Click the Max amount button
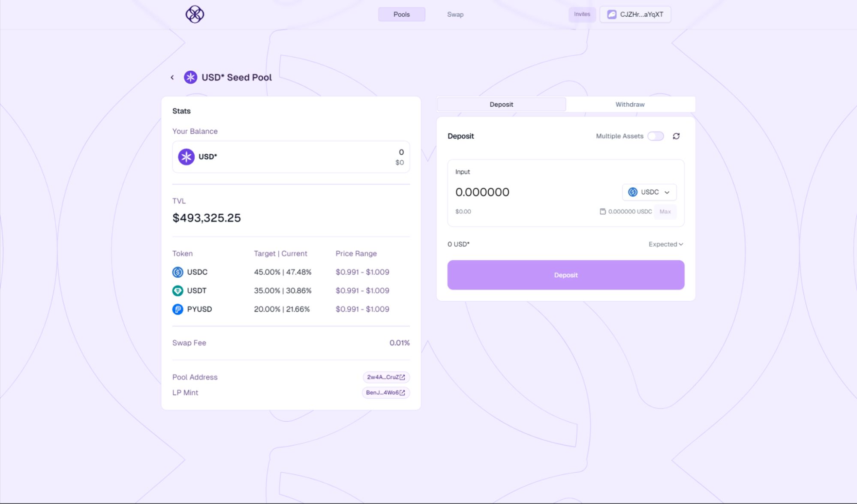This screenshot has height=504, width=857. coord(665,211)
